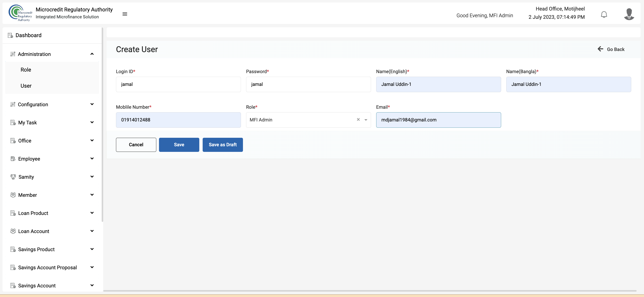Open the Savings Product menu item
This screenshot has height=297, width=644.
[x=36, y=249]
